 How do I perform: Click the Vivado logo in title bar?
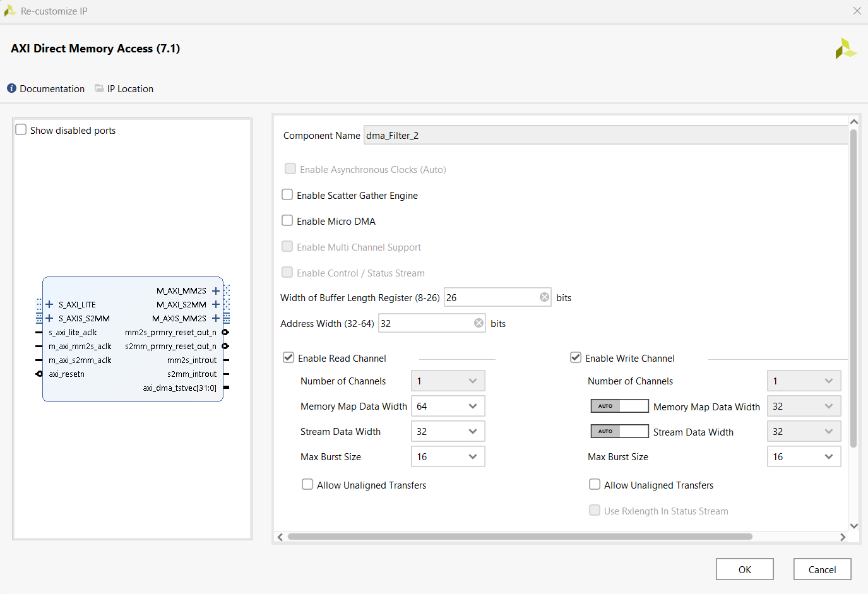click(10, 11)
